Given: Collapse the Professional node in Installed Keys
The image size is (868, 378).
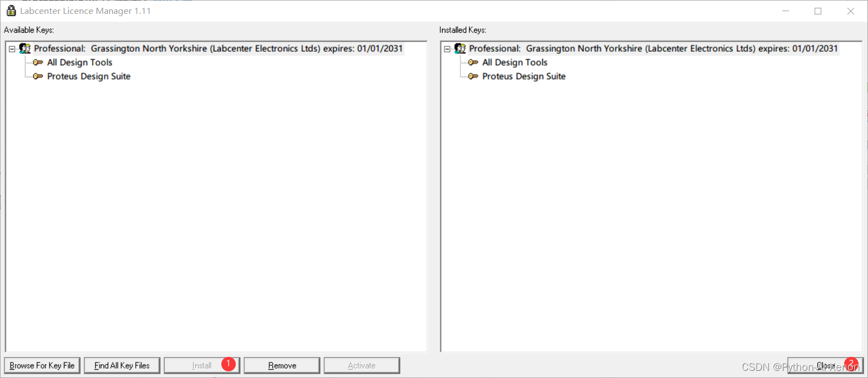Looking at the screenshot, I should click(447, 49).
